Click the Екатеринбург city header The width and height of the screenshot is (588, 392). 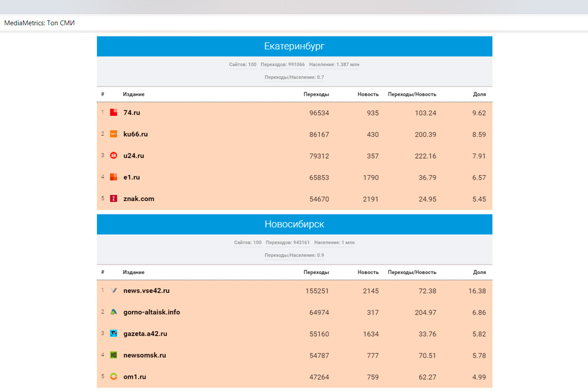[x=294, y=46]
